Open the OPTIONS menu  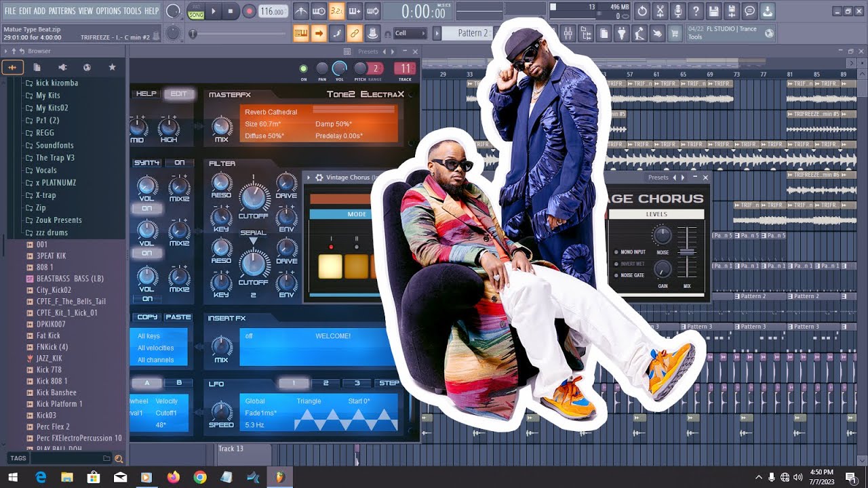tap(108, 11)
